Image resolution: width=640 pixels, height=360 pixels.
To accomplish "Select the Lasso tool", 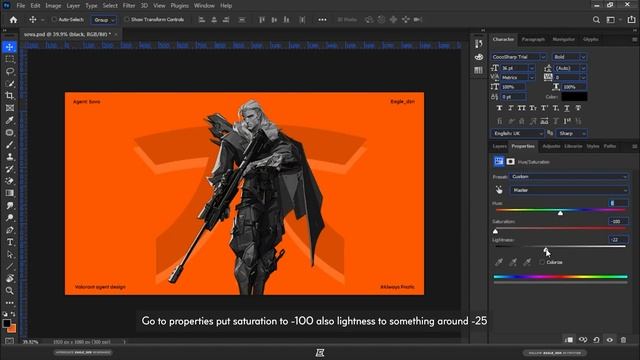I will (x=9, y=71).
